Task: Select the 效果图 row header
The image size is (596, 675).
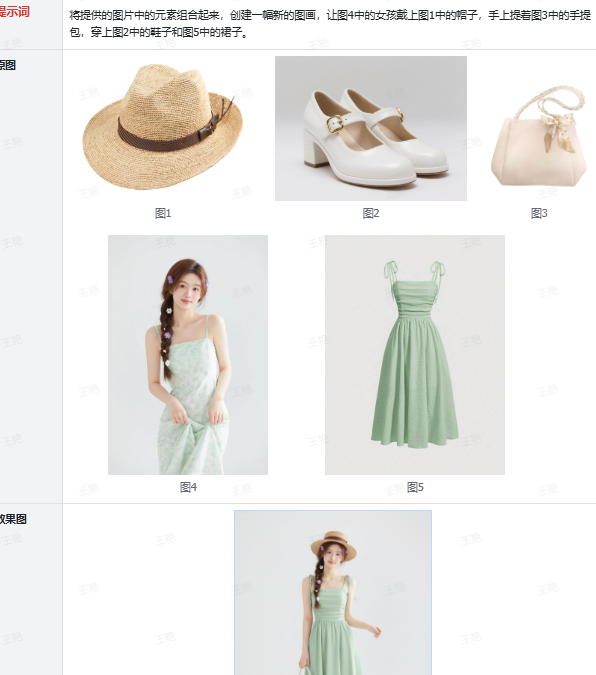Action: tap(13, 519)
